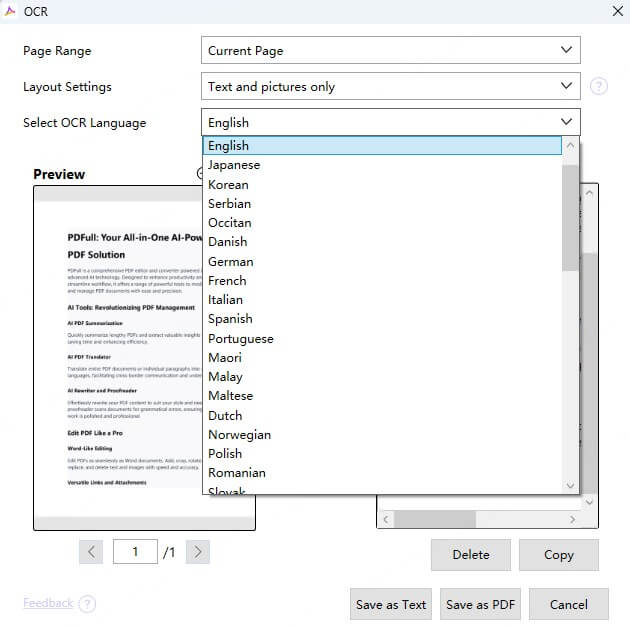
Task: Choose French as OCR language
Action: (227, 281)
